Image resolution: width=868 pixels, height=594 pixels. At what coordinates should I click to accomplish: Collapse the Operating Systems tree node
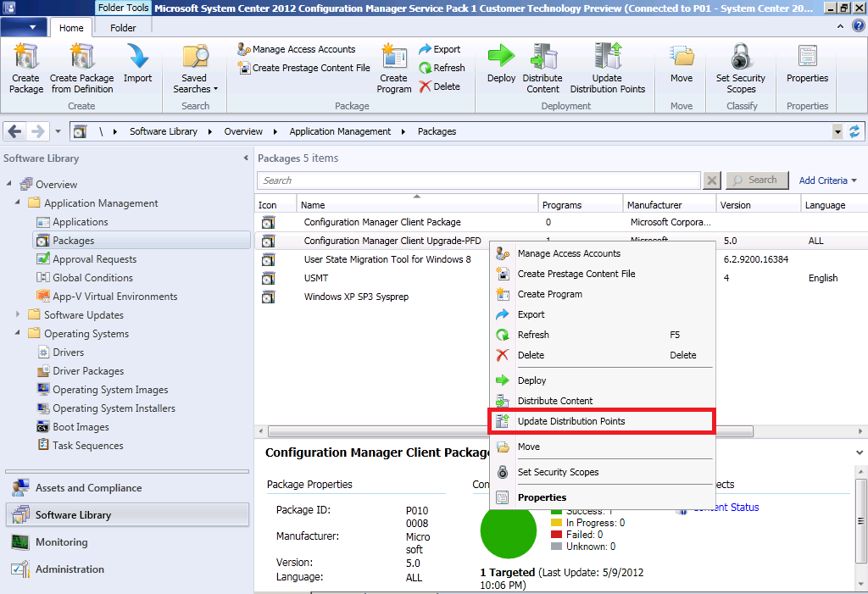pos(17,333)
